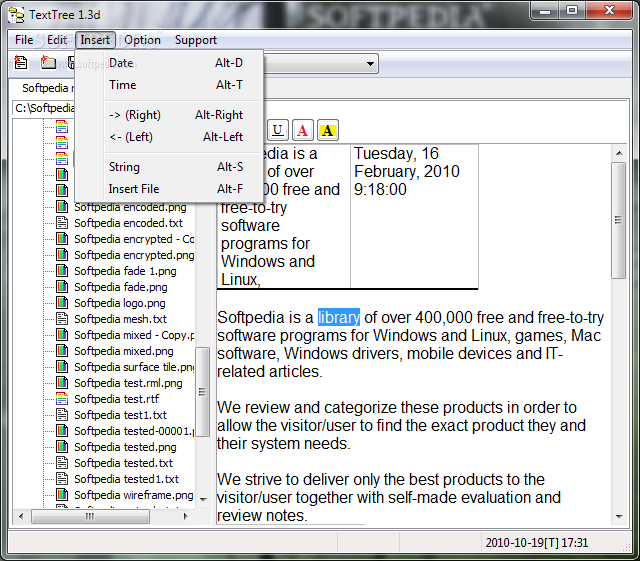Select the <- (Left) menu entry
The image size is (640, 561).
click(x=169, y=137)
